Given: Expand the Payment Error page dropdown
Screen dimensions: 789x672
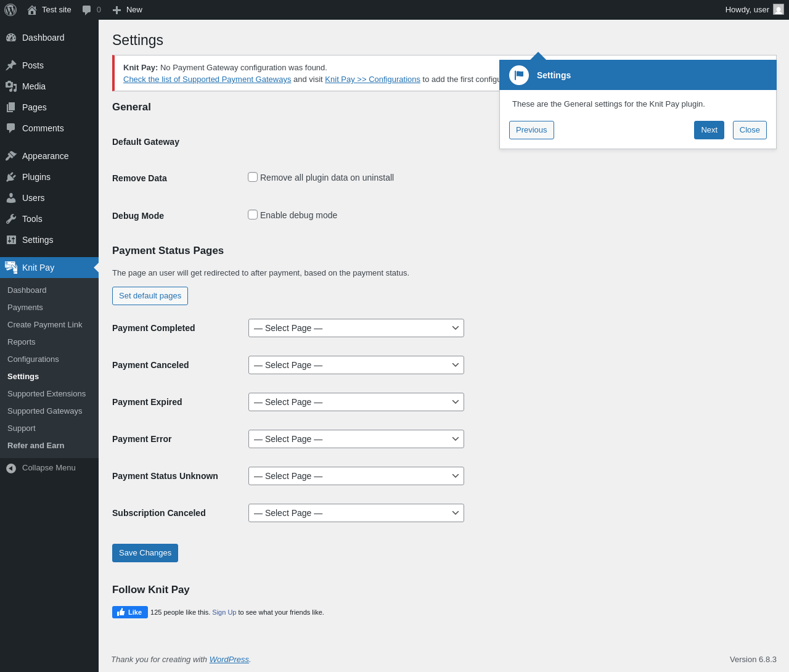Looking at the screenshot, I should (x=356, y=439).
